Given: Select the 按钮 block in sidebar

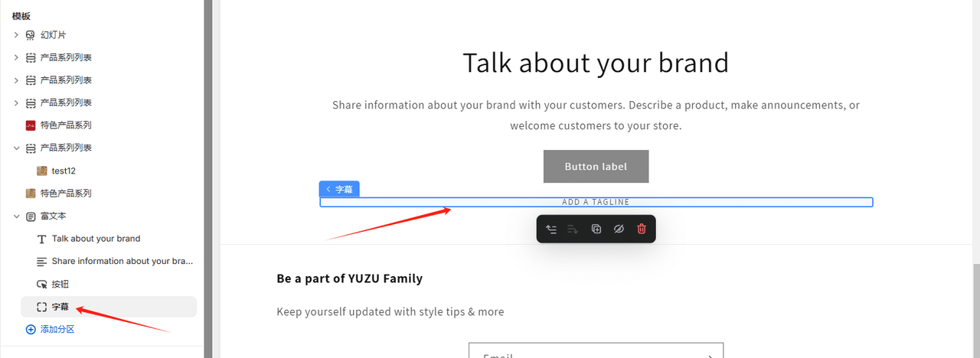Looking at the screenshot, I should pyautogui.click(x=109, y=284).
